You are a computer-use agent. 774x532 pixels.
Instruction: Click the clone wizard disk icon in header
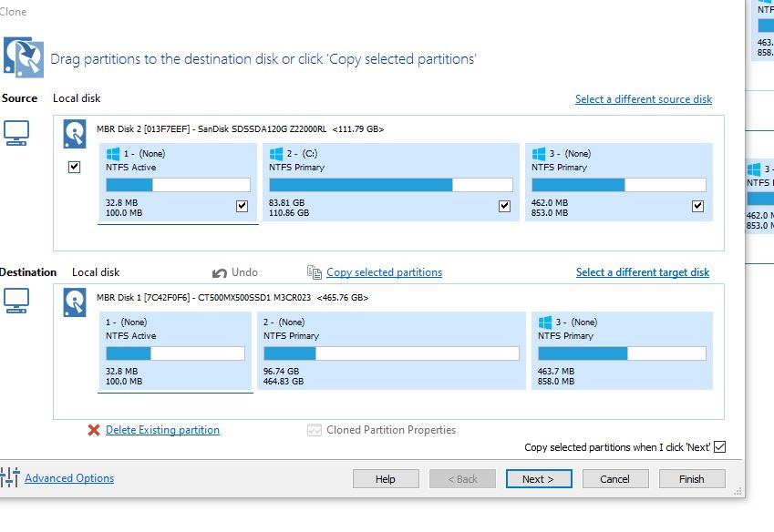click(25, 55)
